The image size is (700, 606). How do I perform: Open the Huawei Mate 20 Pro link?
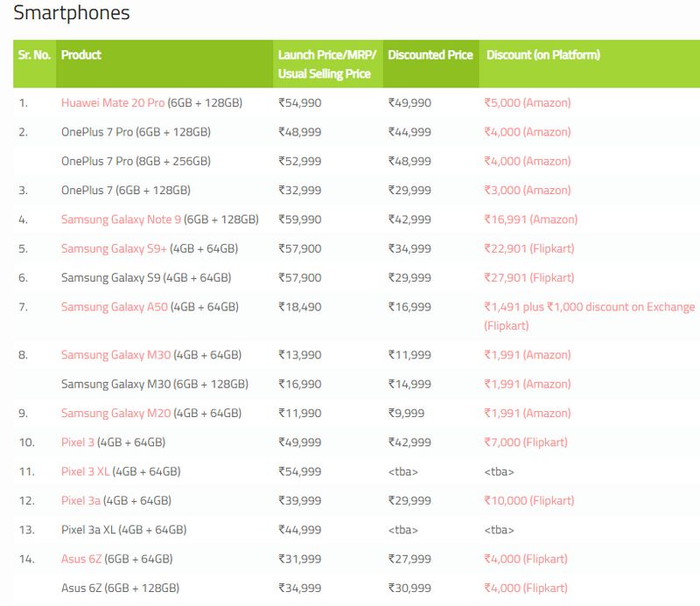113,103
